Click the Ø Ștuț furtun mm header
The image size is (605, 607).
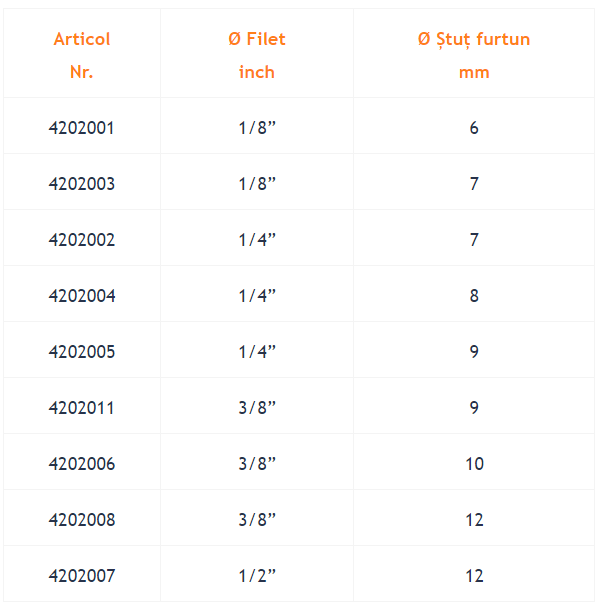474,55
